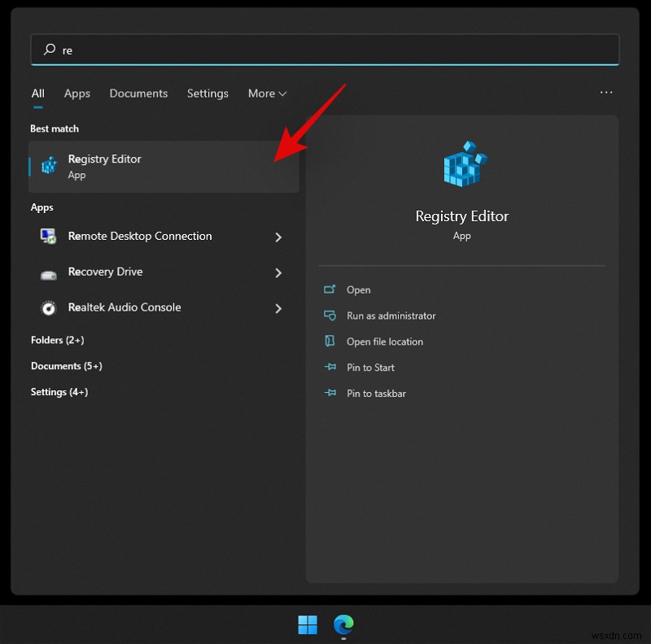Open the three-dot options menu

[606, 93]
